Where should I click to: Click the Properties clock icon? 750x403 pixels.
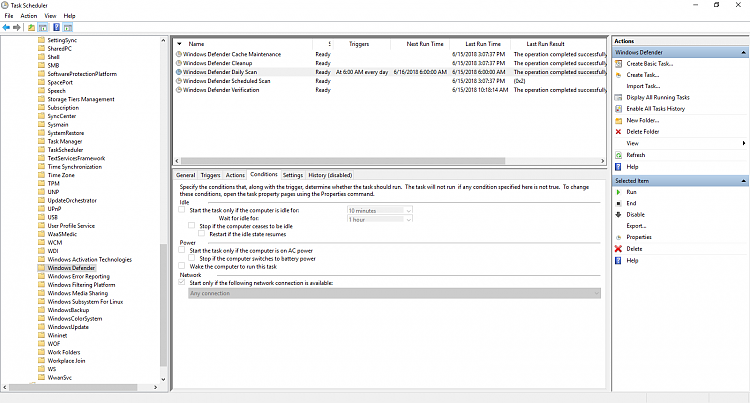tap(618, 238)
